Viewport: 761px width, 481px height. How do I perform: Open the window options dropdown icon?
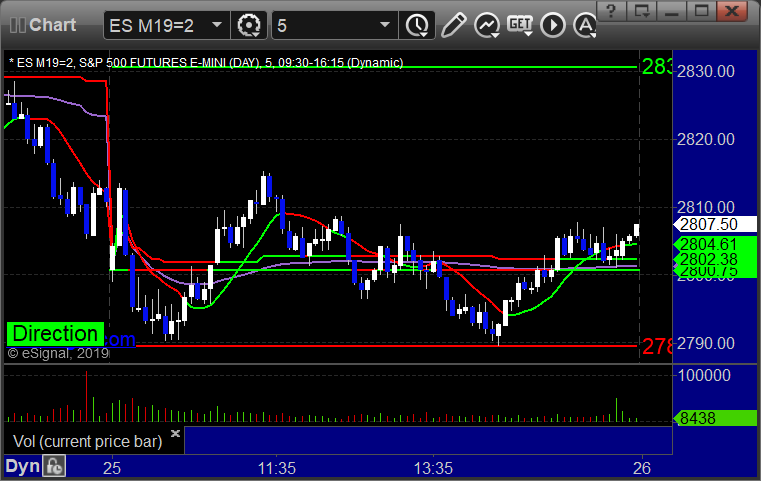pyautogui.click(x=642, y=11)
